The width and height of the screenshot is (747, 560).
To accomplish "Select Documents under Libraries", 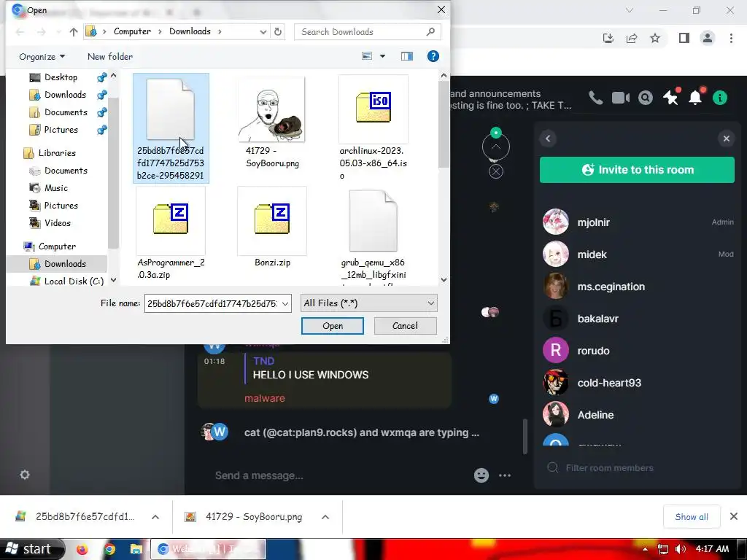I will click(66, 171).
